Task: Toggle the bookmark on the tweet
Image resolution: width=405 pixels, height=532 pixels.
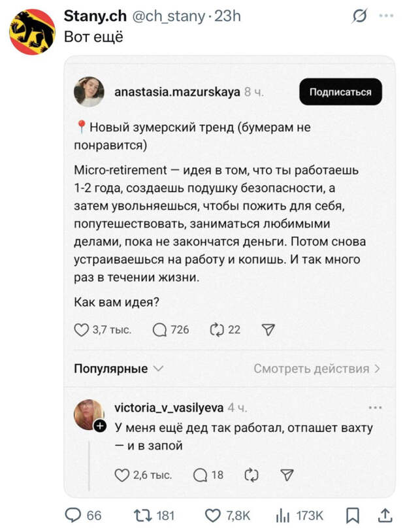Action: coord(353,515)
